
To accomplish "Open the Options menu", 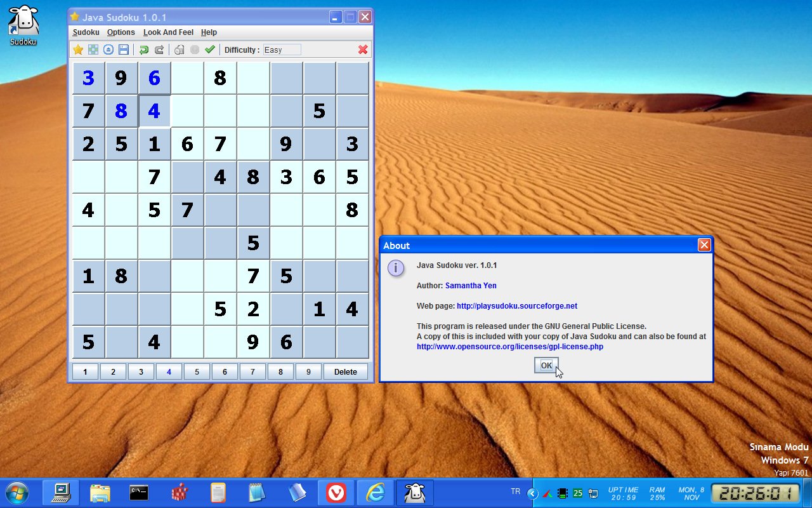I will coord(121,32).
